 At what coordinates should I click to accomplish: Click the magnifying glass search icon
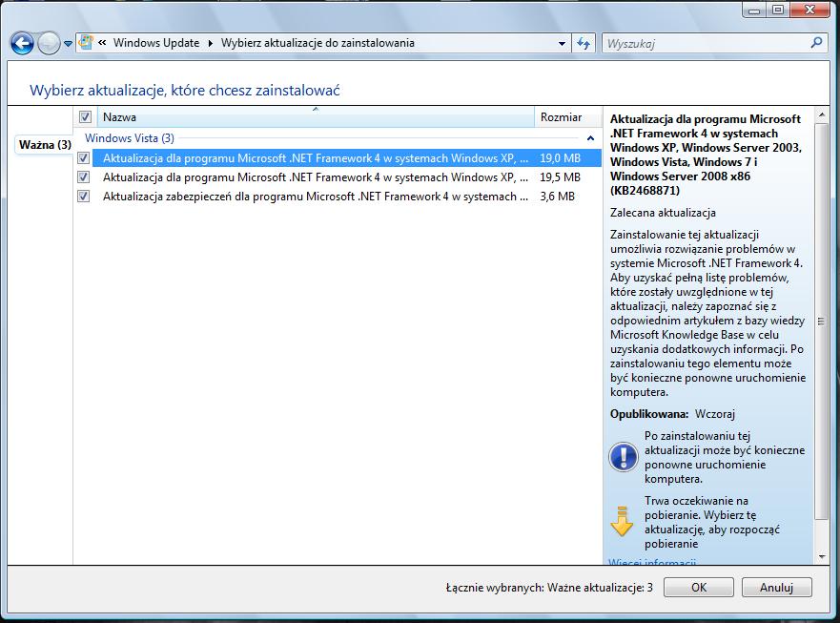tap(816, 42)
